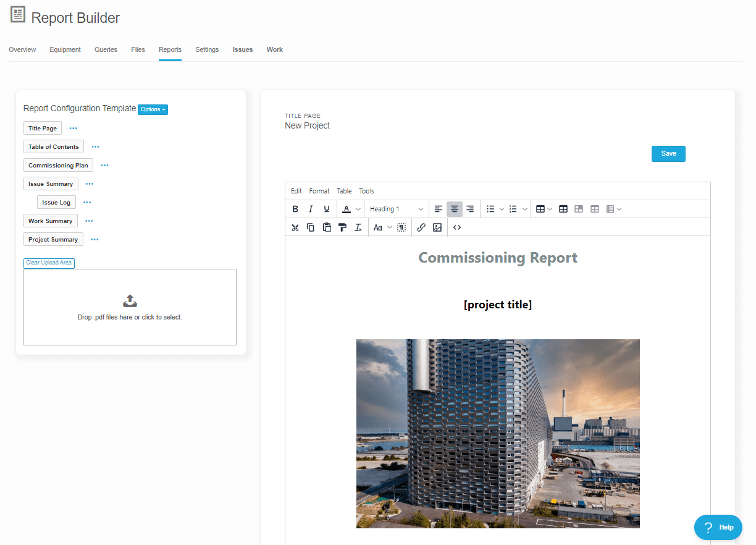Open the editor Tools menu
This screenshot has width=756, height=545.
[366, 191]
